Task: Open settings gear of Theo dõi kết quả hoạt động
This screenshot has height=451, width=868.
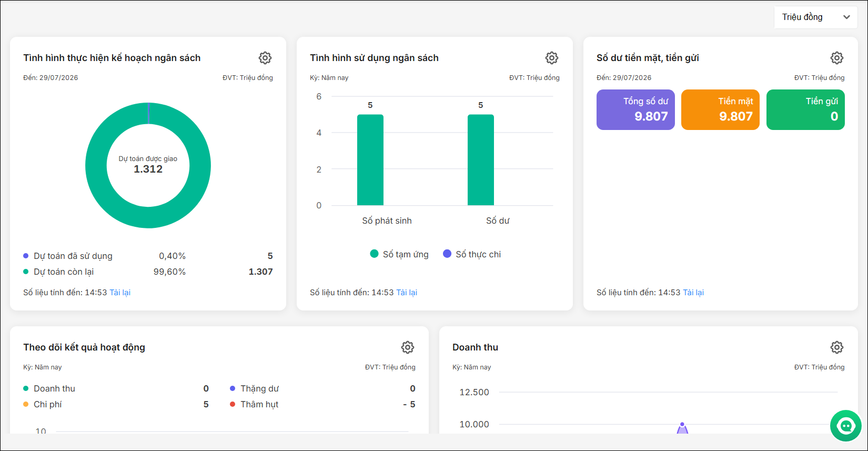Action: [408, 347]
